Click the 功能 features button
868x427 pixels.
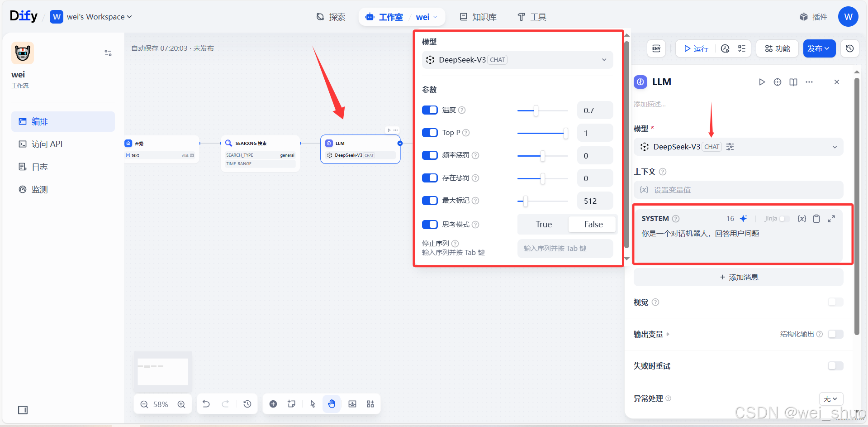pyautogui.click(x=778, y=48)
